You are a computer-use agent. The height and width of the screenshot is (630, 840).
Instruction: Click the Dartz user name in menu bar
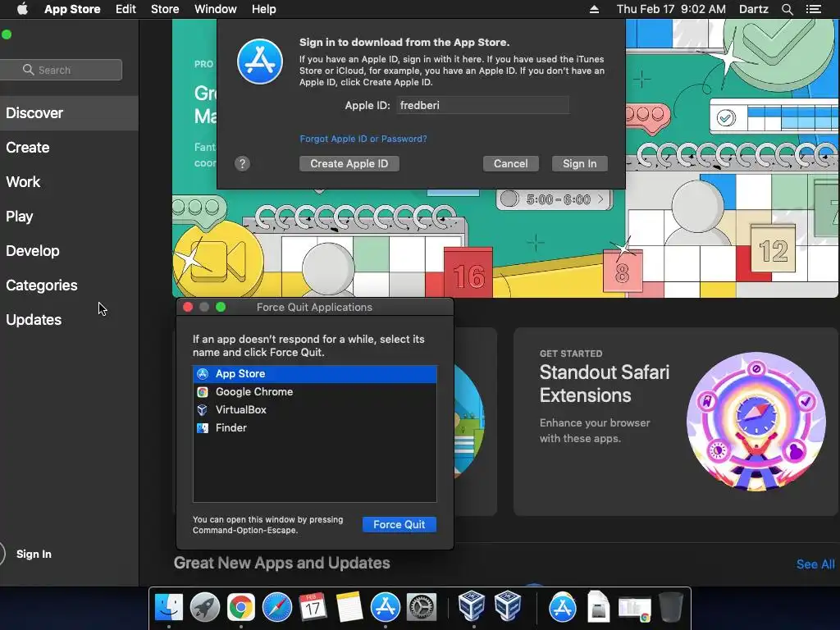pyautogui.click(x=753, y=9)
